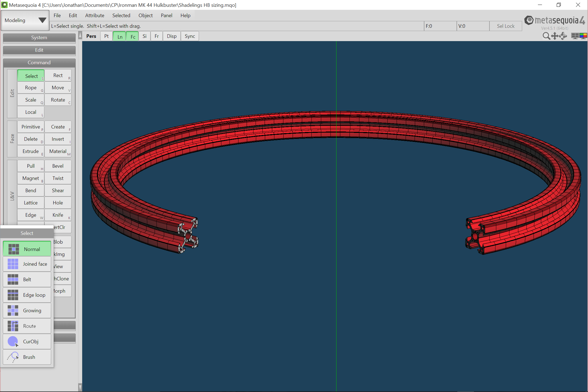Activate the Hole command
The image size is (588, 392).
tap(58, 203)
